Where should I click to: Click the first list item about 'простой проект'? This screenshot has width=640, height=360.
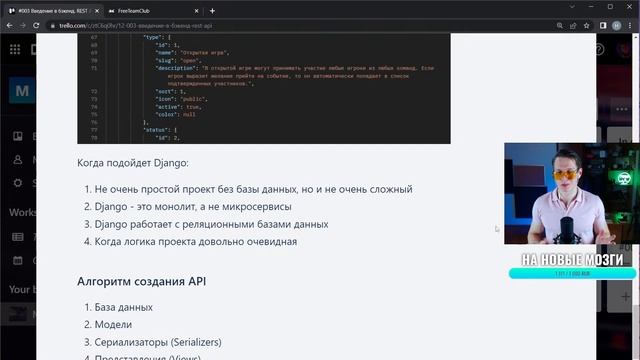point(253,189)
